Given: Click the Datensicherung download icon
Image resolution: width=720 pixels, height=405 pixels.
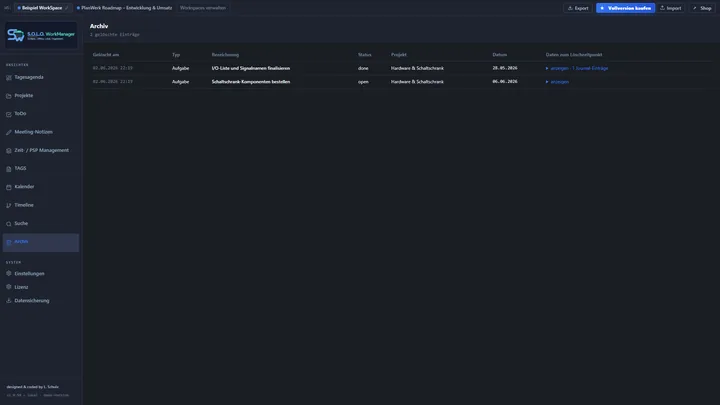Looking at the screenshot, I should [x=9, y=301].
